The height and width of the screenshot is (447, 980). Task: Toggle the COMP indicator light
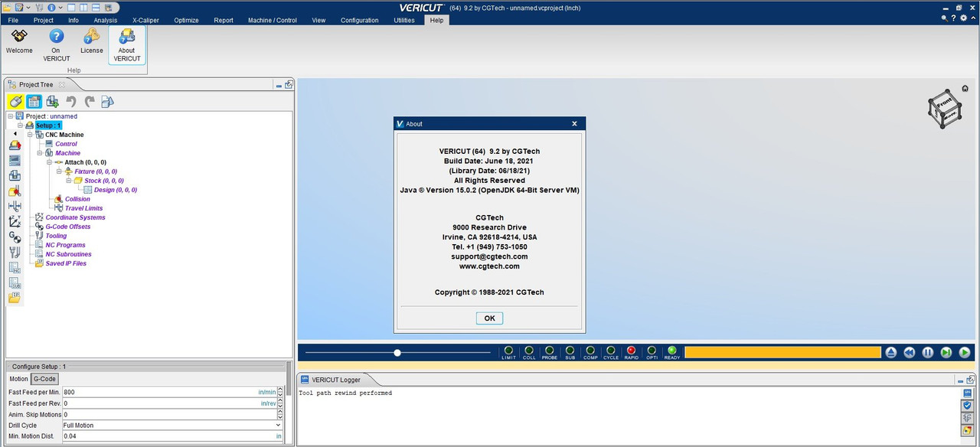coord(590,351)
